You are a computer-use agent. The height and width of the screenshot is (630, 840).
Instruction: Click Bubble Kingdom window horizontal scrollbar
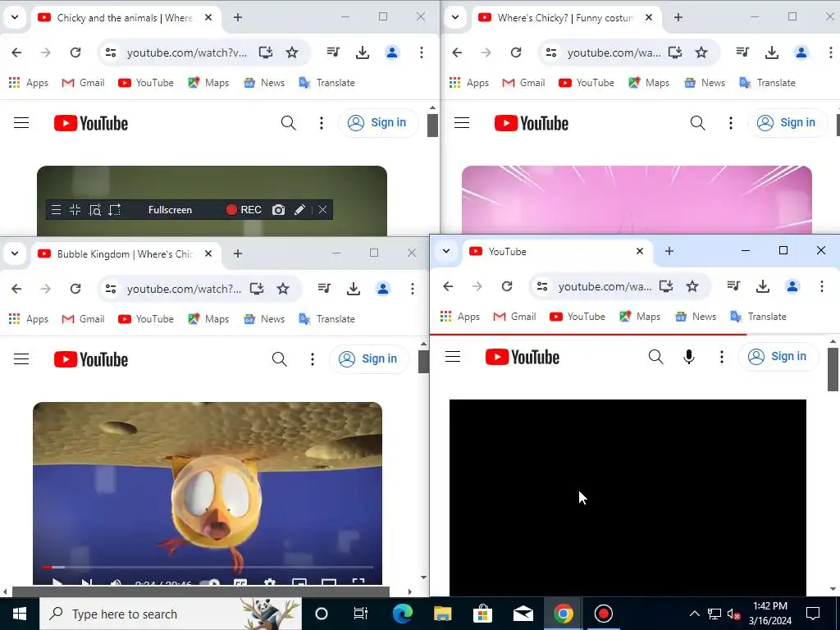(201, 592)
